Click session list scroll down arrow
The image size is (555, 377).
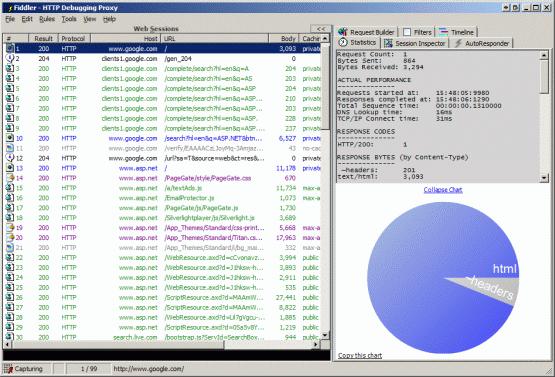[x=325, y=335]
